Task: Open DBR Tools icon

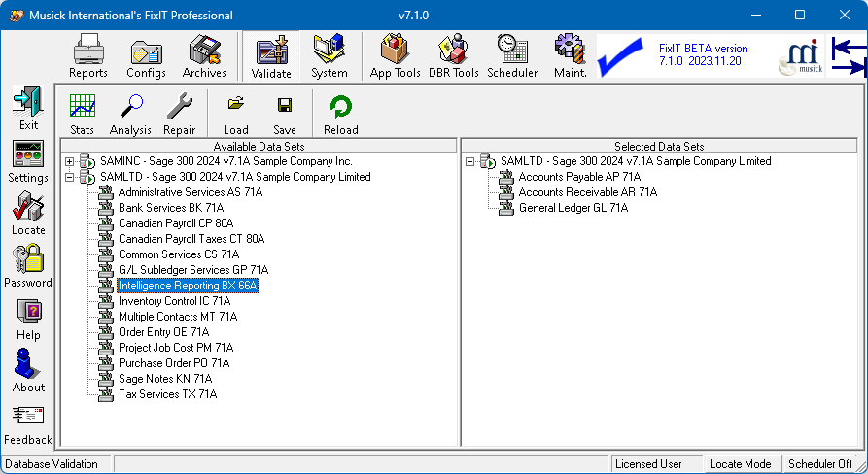Action: point(453,56)
